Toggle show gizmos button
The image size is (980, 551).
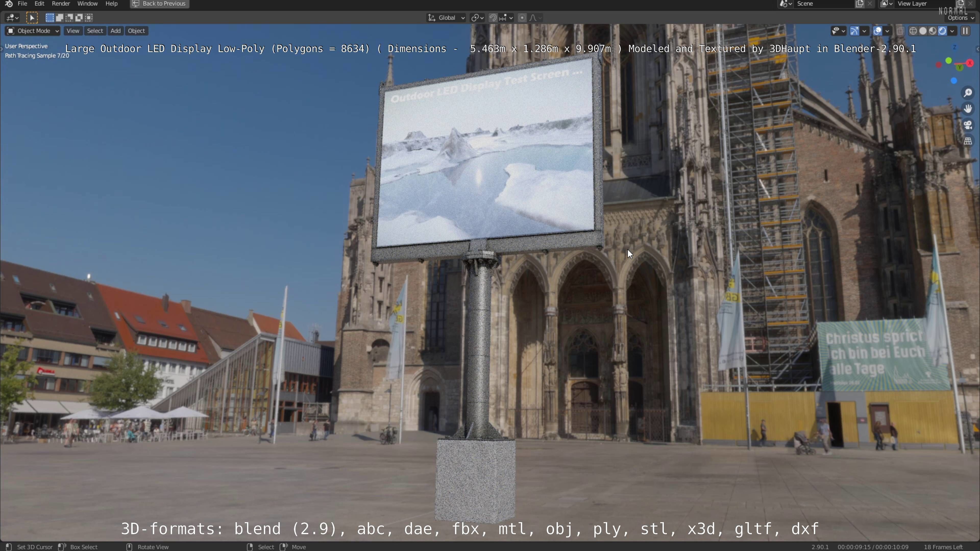click(x=854, y=31)
